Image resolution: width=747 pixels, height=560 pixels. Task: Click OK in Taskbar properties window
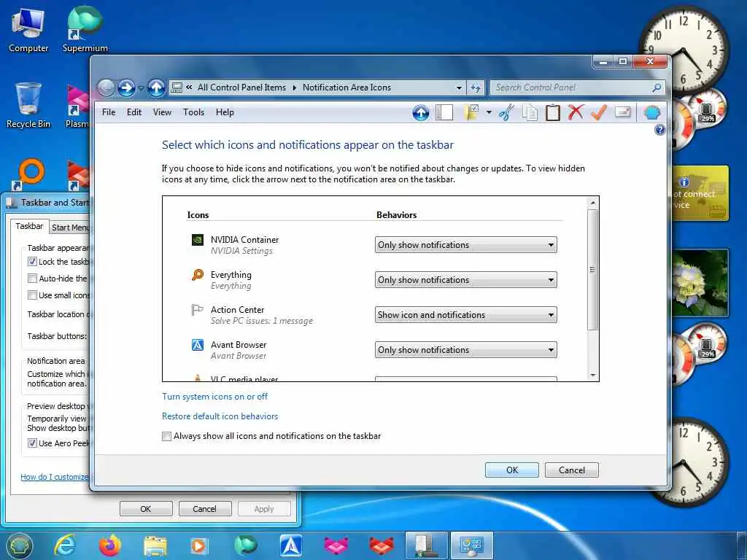coord(146,508)
